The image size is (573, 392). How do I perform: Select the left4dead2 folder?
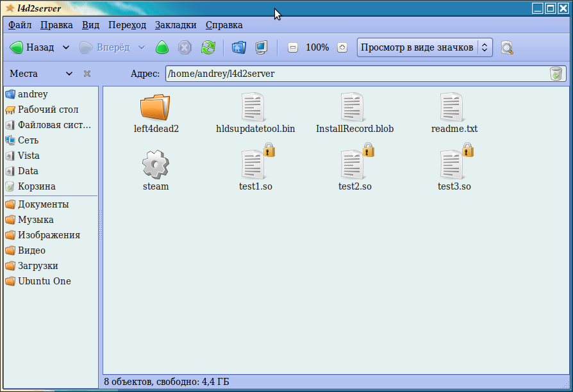(156, 108)
